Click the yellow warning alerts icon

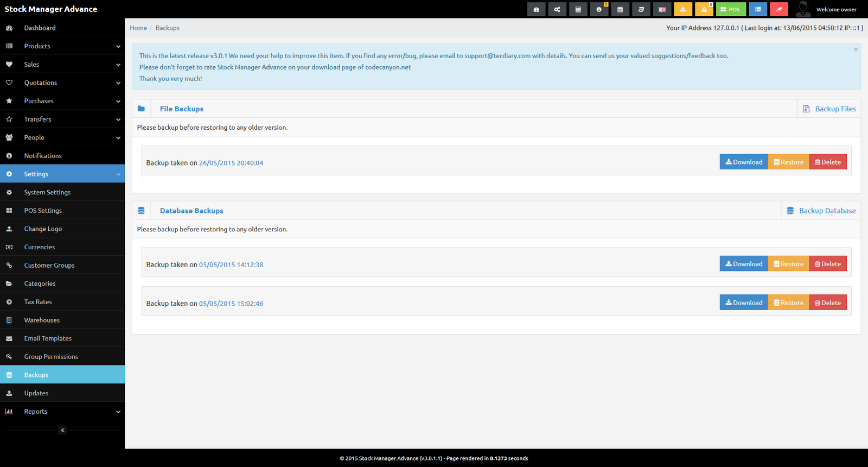tap(704, 9)
